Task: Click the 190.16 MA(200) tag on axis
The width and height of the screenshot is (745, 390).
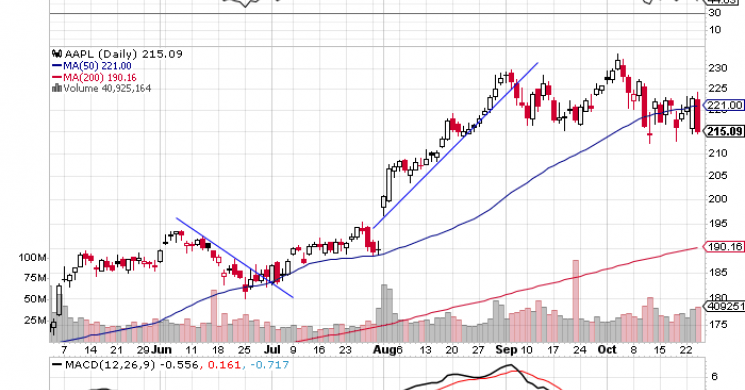Action: (x=724, y=247)
